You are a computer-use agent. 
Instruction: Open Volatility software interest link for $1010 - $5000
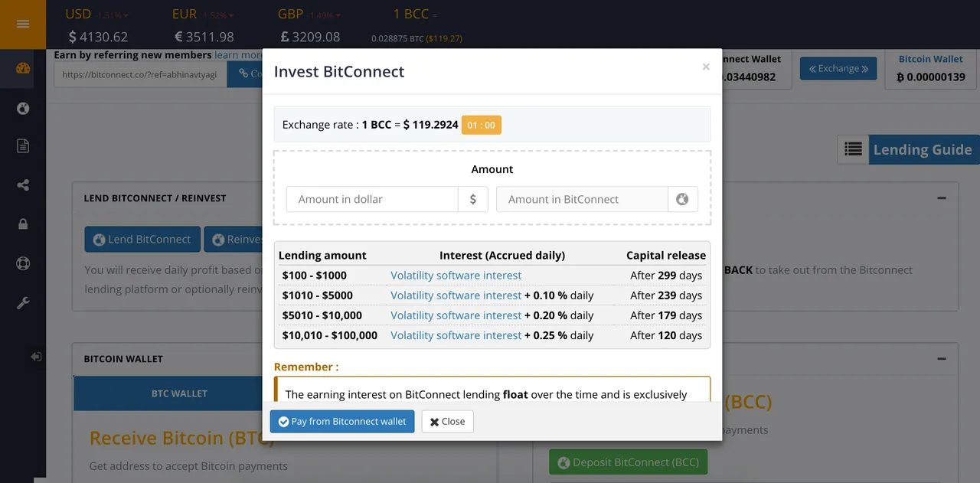click(456, 295)
